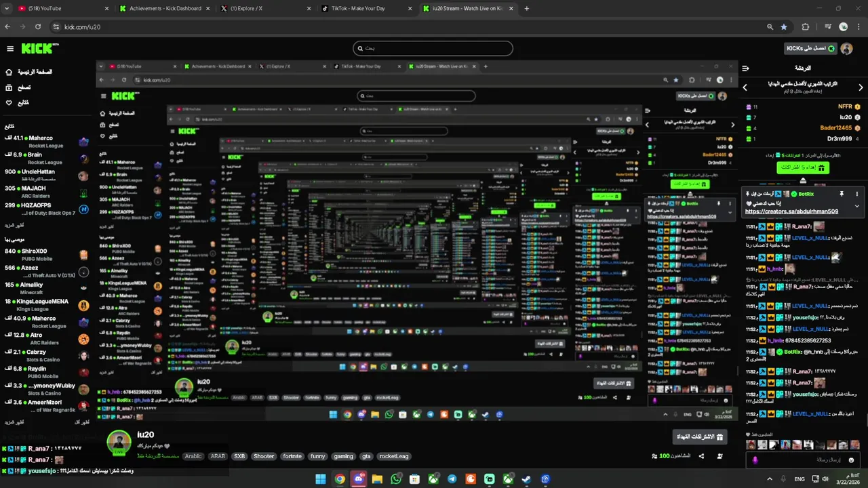The image size is (868, 488).
Task: Collapse the chat panel icon
Action: click(745, 68)
